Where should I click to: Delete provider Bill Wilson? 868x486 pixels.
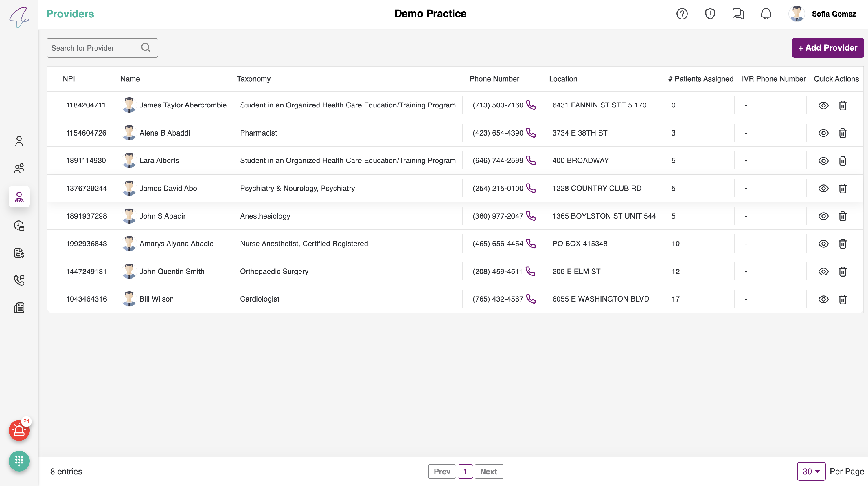tap(842, 299)
